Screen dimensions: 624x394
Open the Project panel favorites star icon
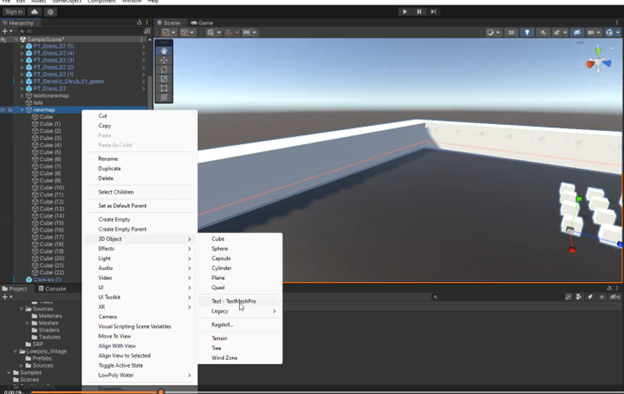coord(602,297)
